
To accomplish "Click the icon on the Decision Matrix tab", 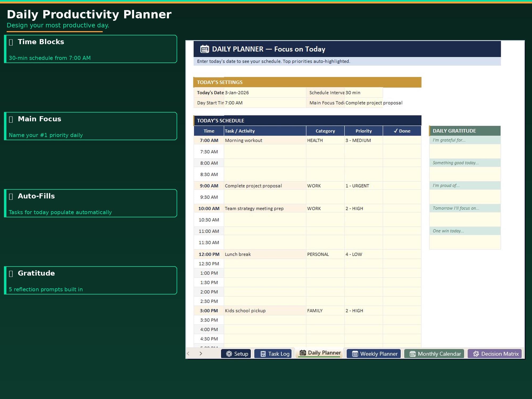I will coord(476,354).
